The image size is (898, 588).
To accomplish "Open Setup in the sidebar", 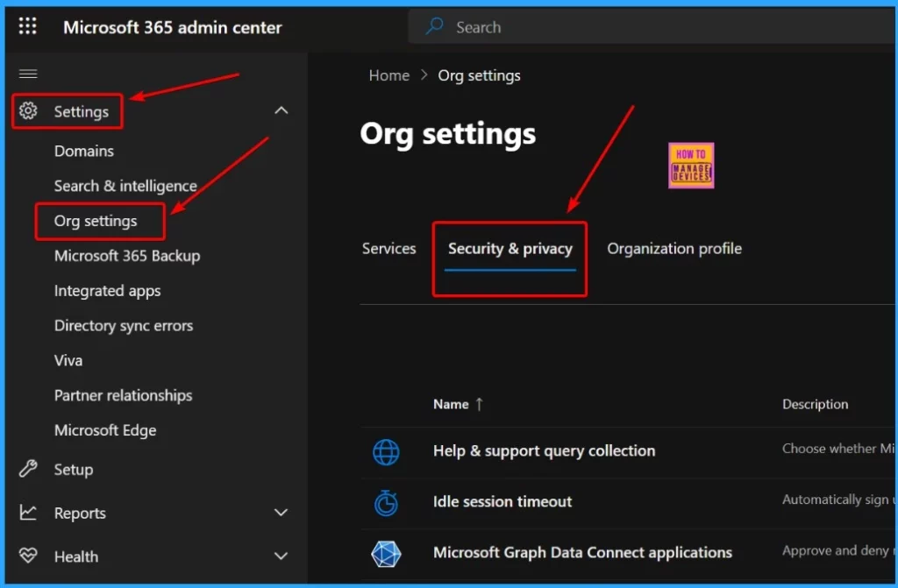I will point(74,470).
